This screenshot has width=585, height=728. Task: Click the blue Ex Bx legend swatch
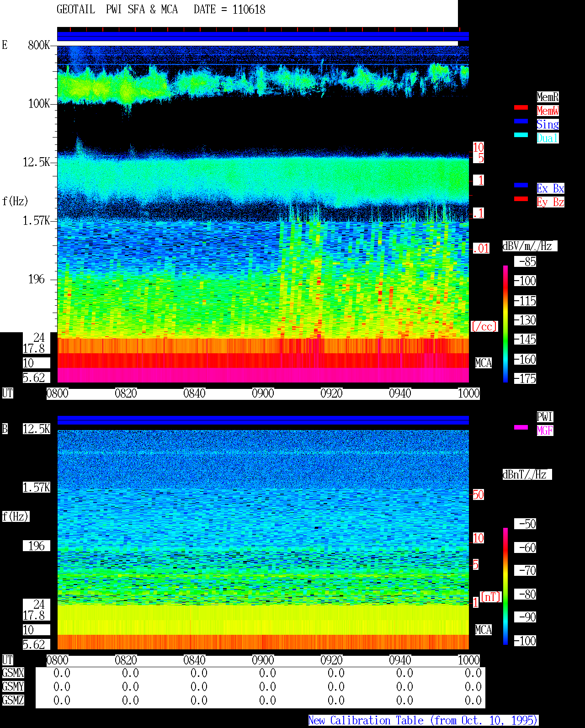[x=521, y=185]
